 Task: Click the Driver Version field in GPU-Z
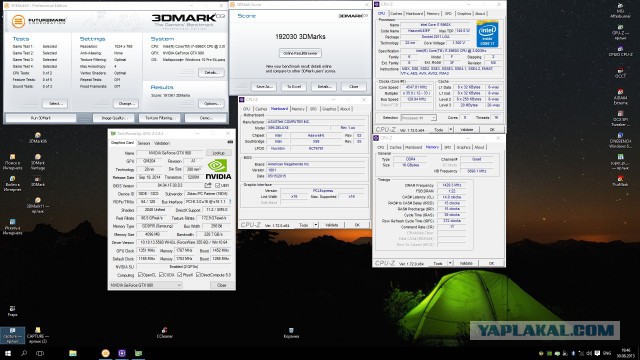pos(184,242)
